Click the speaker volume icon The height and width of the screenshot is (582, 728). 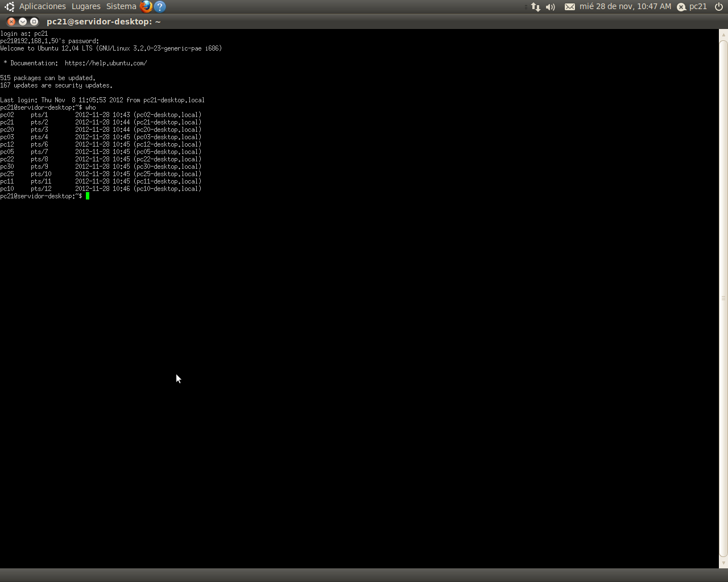(x=549, y=6)
